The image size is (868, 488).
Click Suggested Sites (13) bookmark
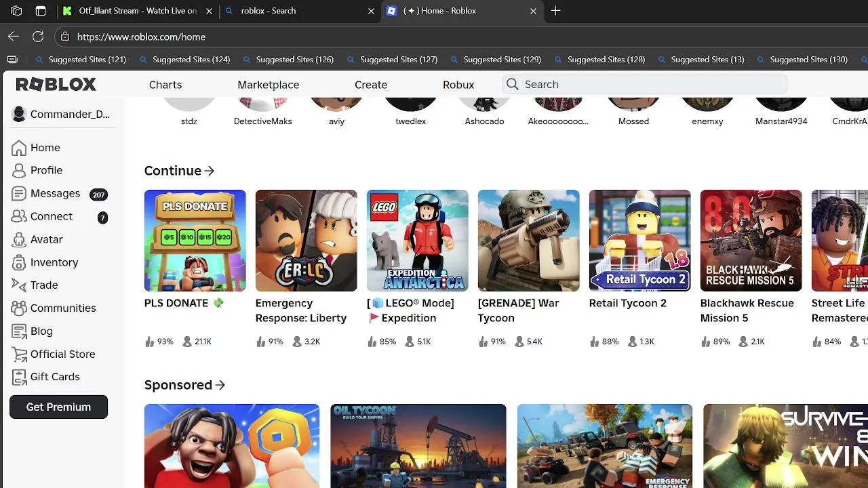coord(701,60)
